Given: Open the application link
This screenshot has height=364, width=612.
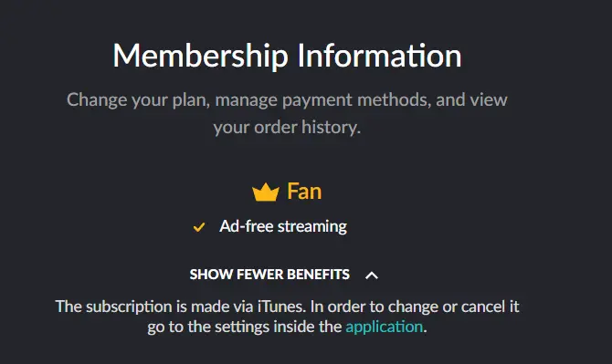Looking at the screenshot, I should click(384, 327).
